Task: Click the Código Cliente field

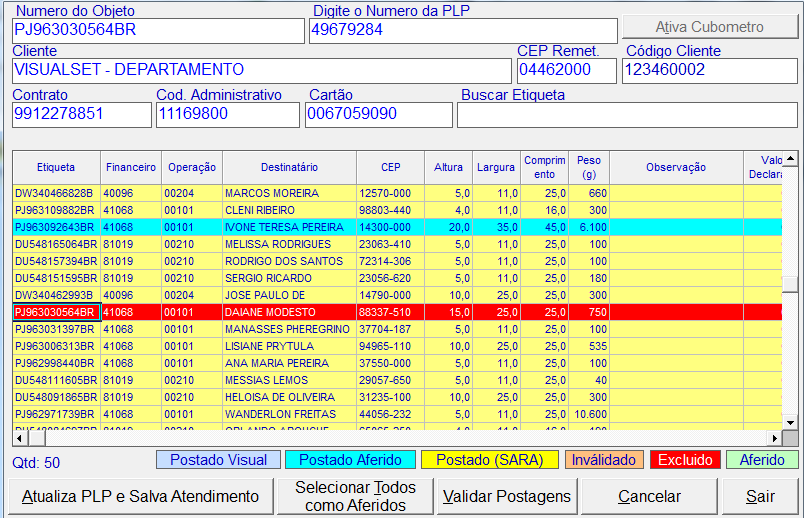Action: point(710,71)
